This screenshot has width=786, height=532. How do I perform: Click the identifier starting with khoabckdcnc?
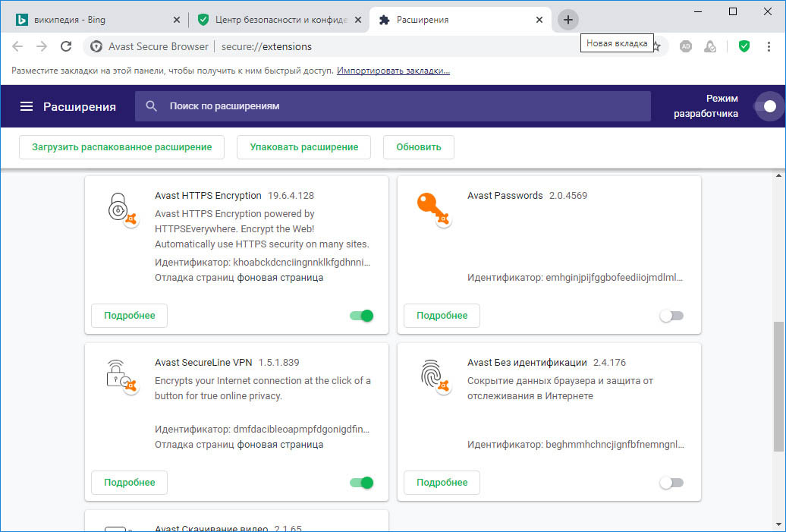pos(302,263)
